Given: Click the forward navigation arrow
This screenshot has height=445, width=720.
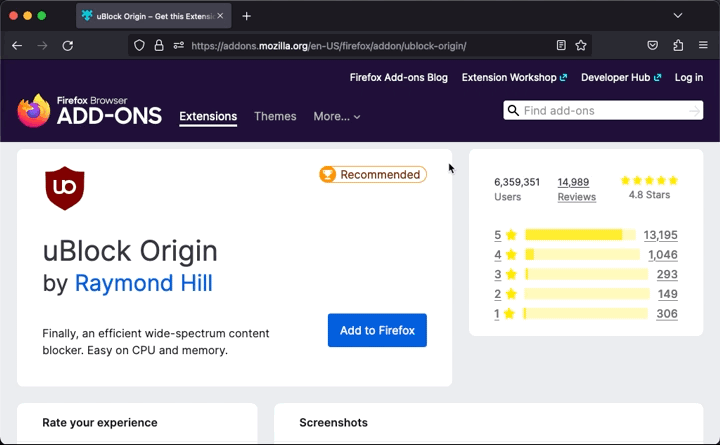Looking at the screenshot, I should pyautogui.click(x=42, y=45).
